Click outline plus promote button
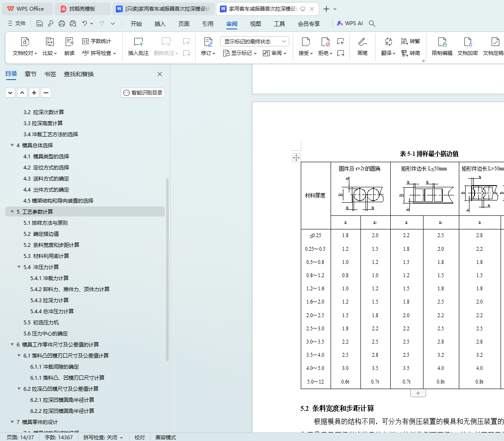 tap(34, 93)
